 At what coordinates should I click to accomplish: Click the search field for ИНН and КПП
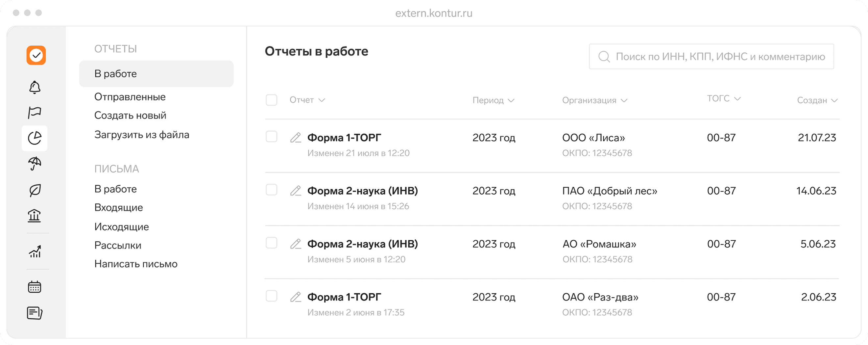pyautogui.click(x=711, y=57)
